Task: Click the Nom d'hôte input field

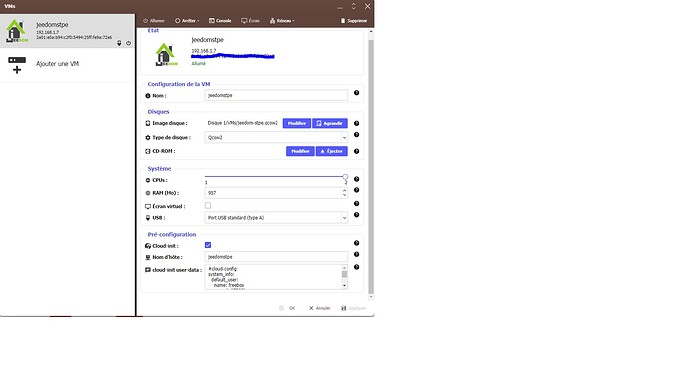Action: click(x=276, y=257)
